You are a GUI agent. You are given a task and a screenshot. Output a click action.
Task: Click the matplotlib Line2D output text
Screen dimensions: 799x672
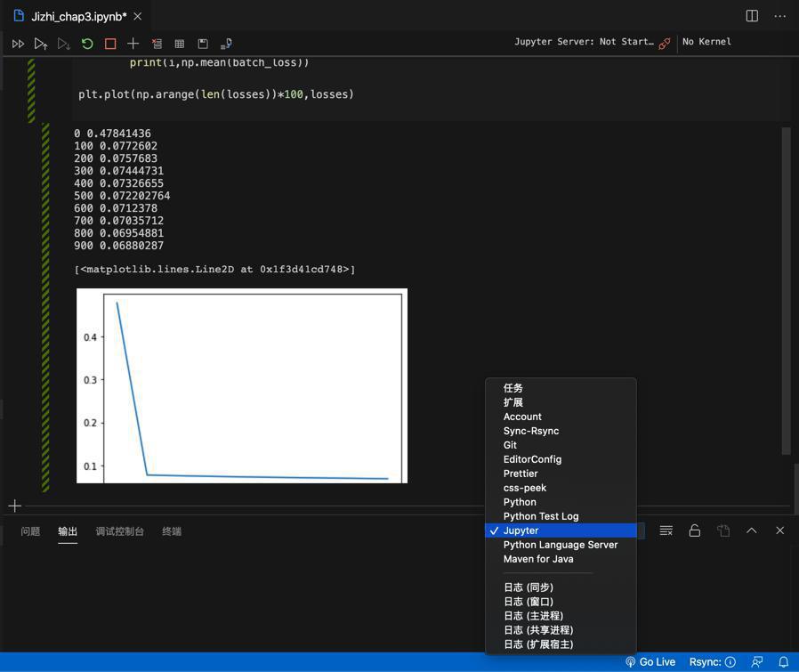(214, 269)
